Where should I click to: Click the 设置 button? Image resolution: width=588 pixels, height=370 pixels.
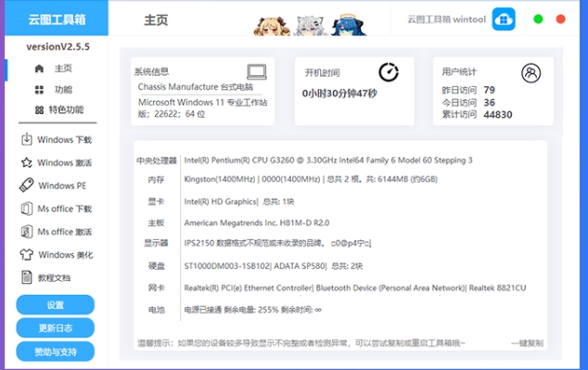[x=55, y=305]
